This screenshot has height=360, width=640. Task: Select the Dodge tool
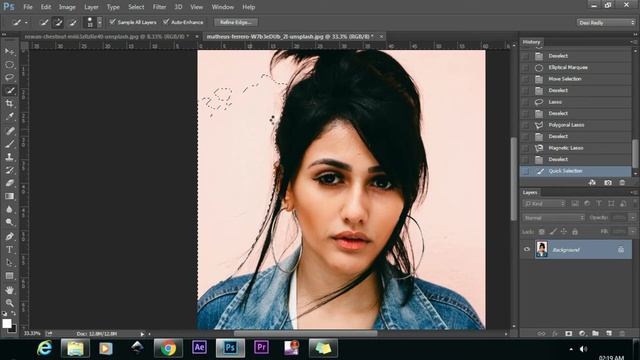[x=9, y=222]
